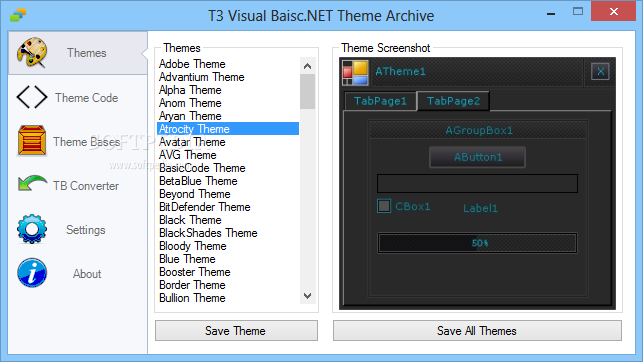Click the Theme Bases crate icon
This screenshot has height=362, width=643.
[32, 141]
